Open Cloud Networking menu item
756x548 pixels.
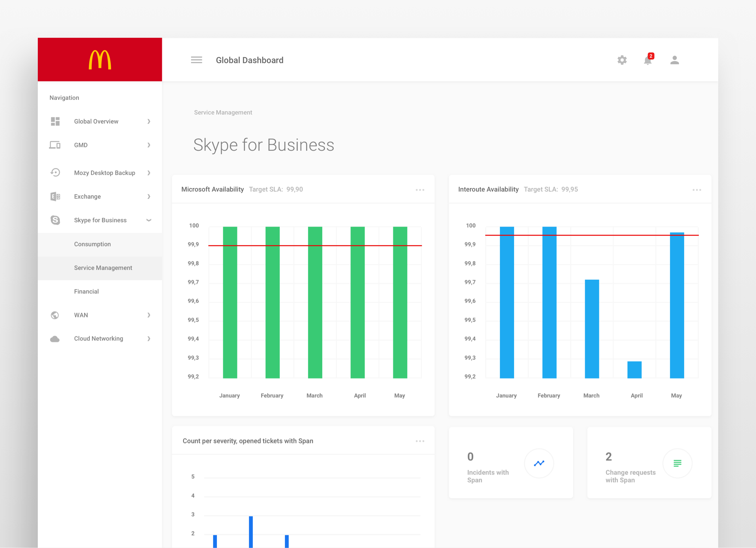100,339
